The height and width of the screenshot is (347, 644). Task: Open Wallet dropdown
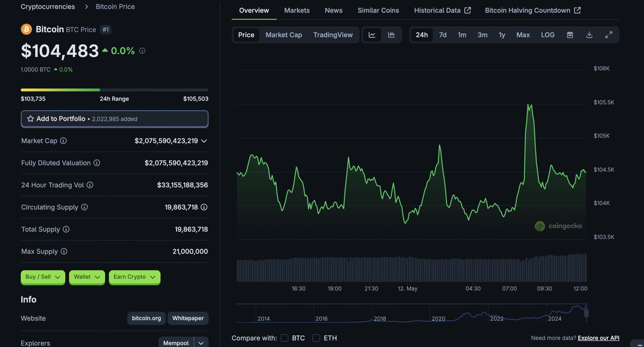tap(87, 277)
